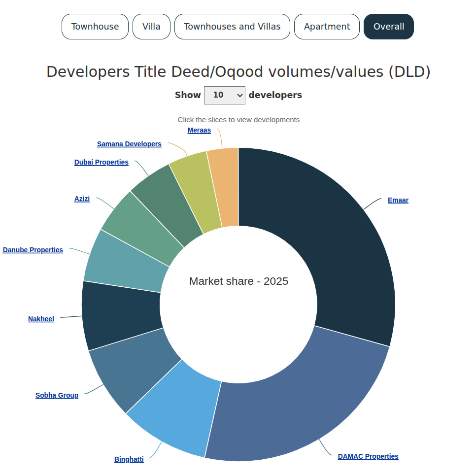Image resolution: width=476 pixels, height=476 pixels.
Task: Open the Nakheel developer link
Action: click(41, 318)
